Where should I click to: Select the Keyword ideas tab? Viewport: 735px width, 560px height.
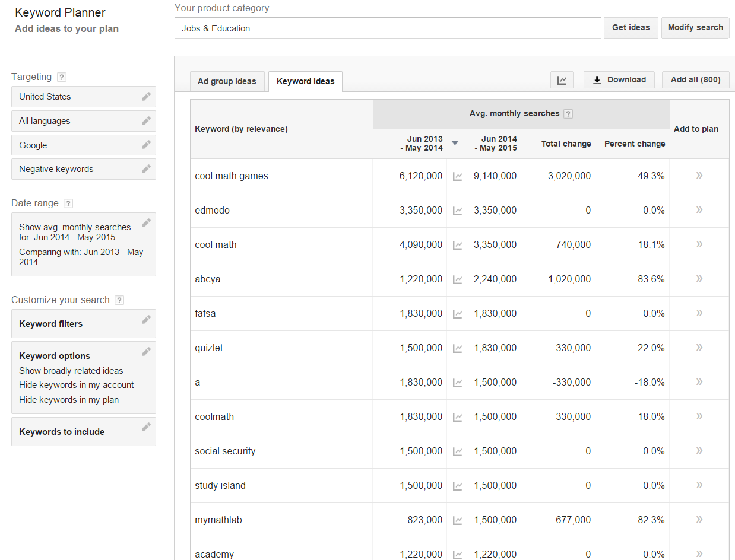[306, 81]
